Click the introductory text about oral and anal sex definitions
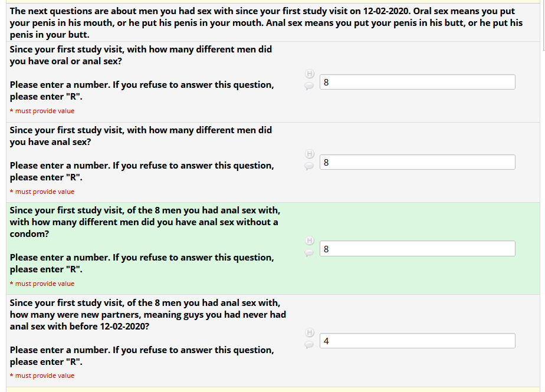 point(266,23)
